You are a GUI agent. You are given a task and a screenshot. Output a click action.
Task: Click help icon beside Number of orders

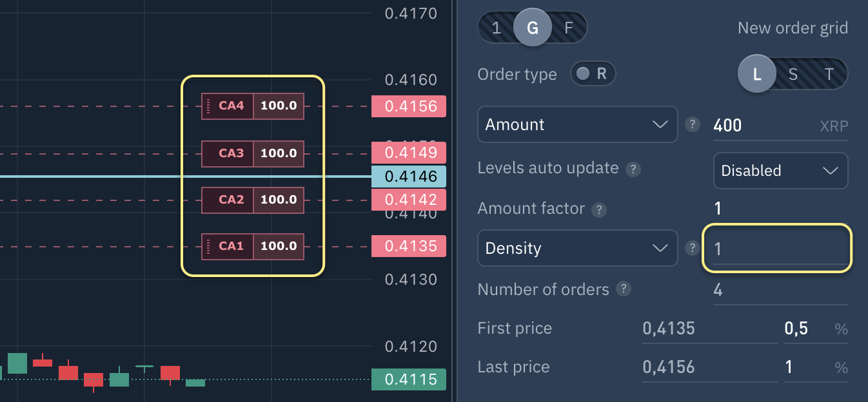[623, 289]
